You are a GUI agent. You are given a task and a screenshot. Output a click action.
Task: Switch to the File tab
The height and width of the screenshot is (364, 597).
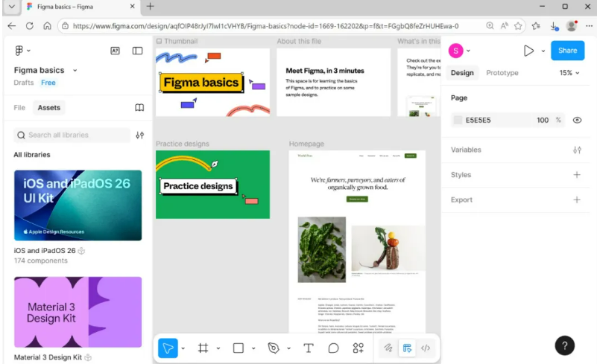[19, 108]
